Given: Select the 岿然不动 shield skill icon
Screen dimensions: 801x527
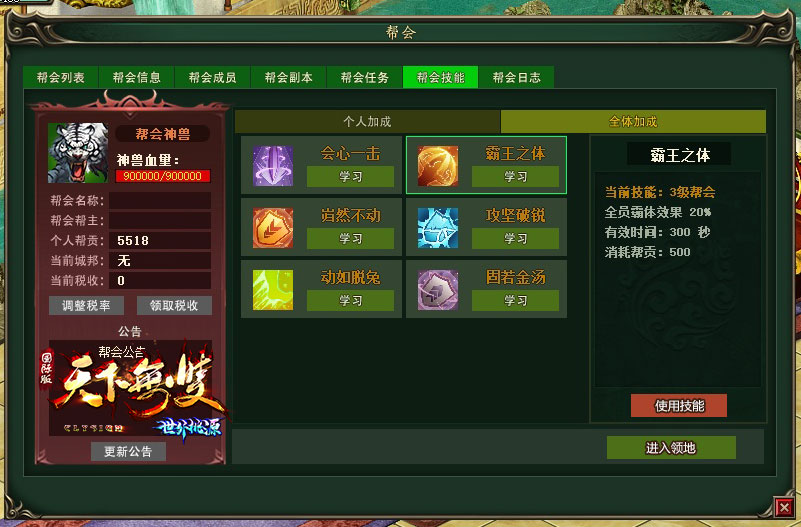Looking at the screenshot, I should click(273, 228).
